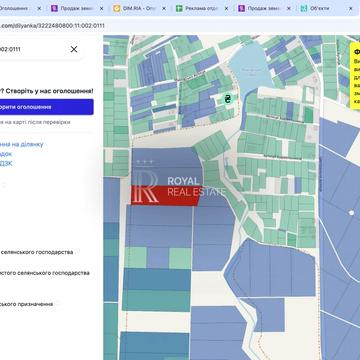Click the green Реклама tab favicon

(179, 9)
